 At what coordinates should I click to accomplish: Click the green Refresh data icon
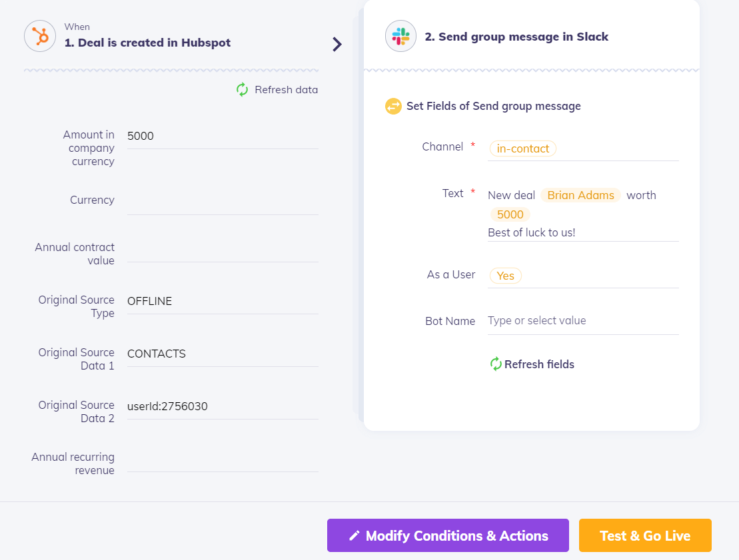243,90
